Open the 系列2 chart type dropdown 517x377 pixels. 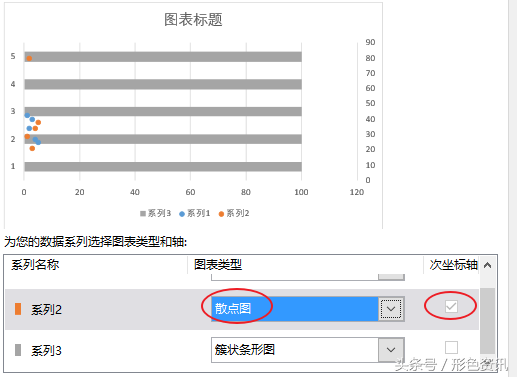391,309
